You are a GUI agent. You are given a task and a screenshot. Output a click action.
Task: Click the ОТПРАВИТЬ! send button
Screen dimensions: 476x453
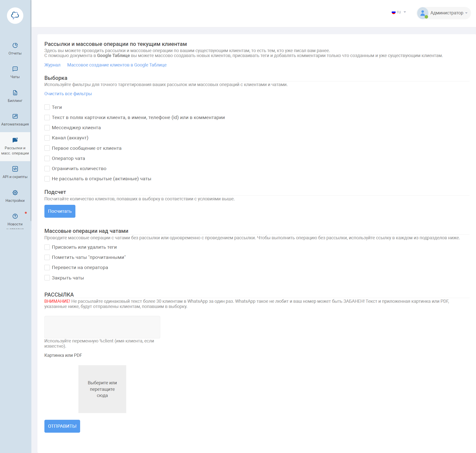click(62, 426)
